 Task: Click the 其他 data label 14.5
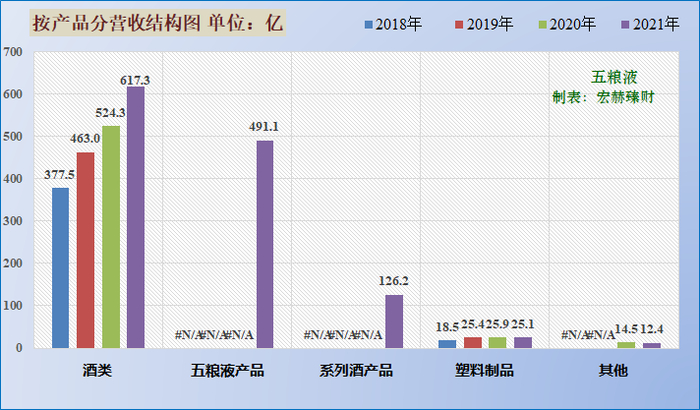point(626,330)
